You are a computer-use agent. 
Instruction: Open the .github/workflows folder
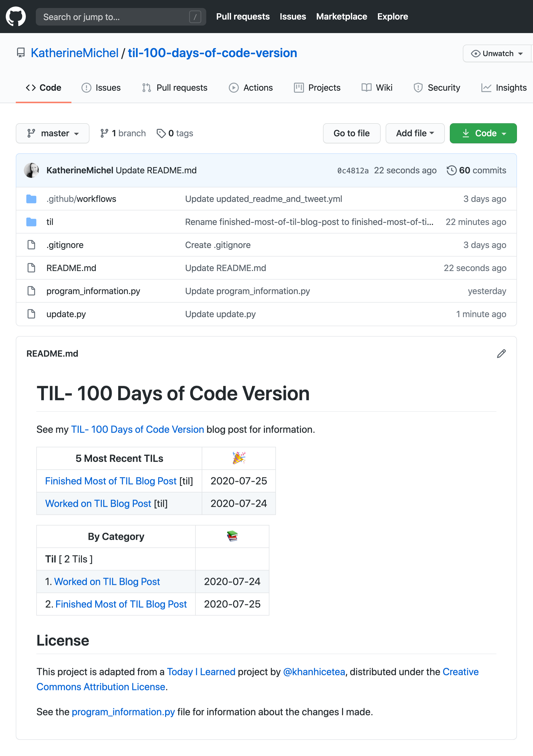[81, 199]
